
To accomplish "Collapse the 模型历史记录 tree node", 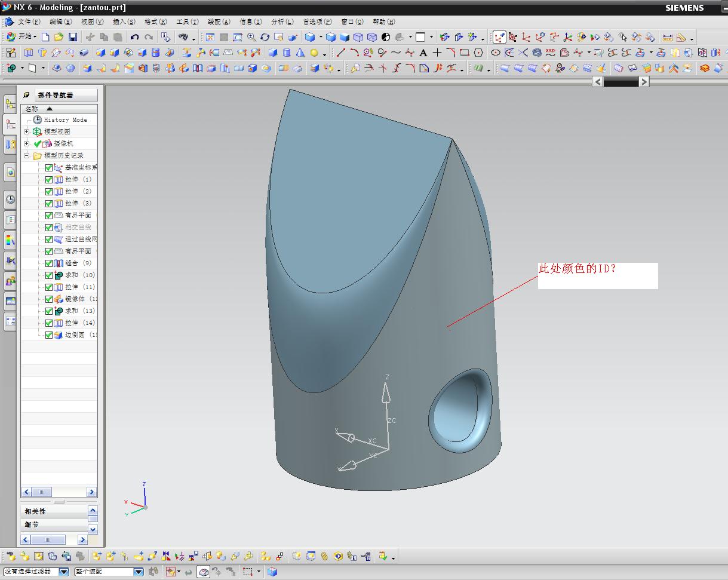I will pos(26,155).
